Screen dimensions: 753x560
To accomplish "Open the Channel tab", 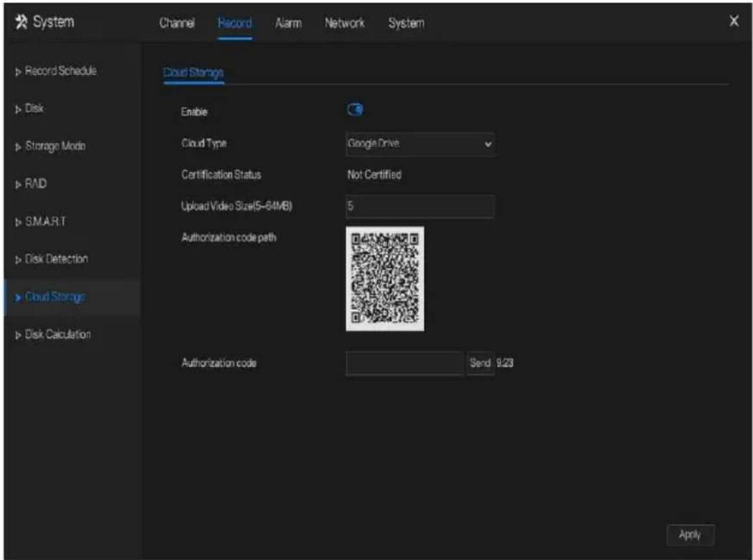I will 177,23.
